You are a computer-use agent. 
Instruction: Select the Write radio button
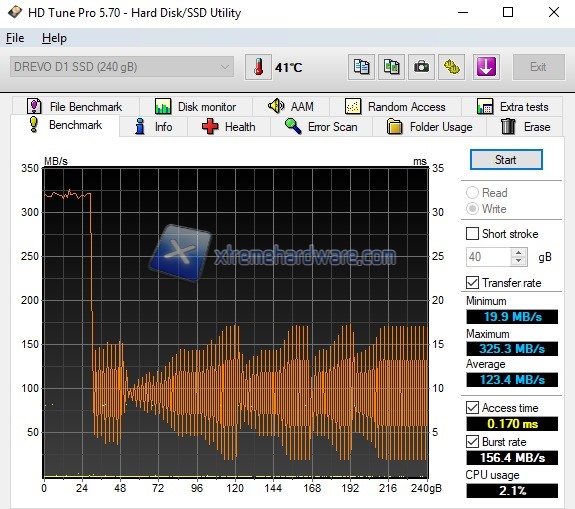472,209
